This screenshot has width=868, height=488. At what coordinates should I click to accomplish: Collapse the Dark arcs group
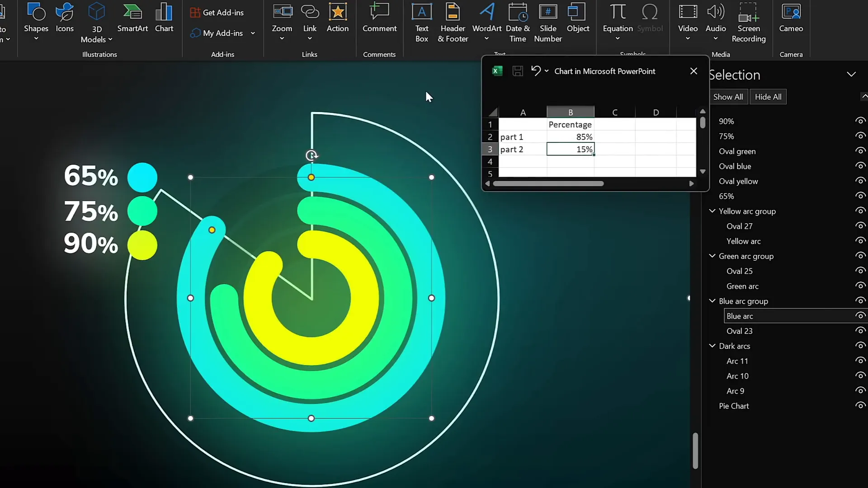(x=712, y=346)
